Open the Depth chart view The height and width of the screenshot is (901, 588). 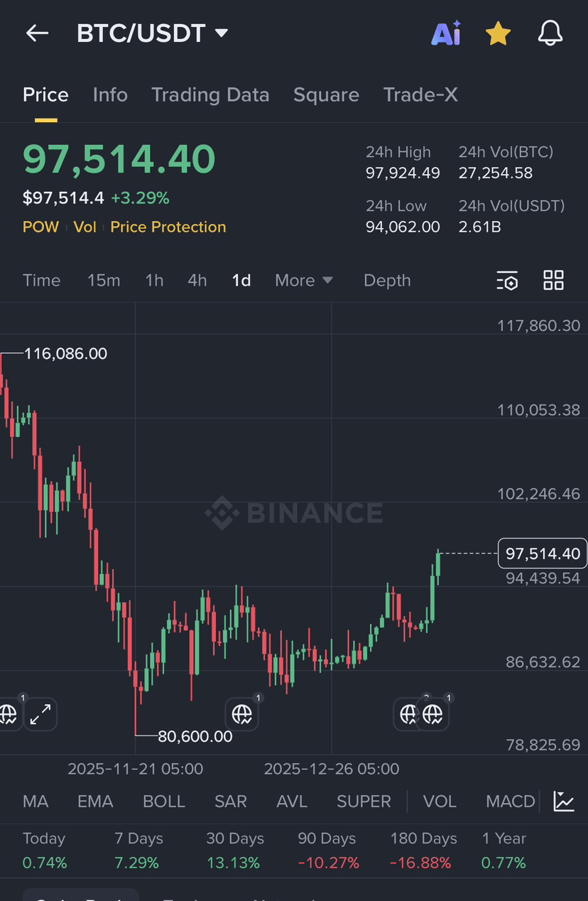[x=387, y=281]
